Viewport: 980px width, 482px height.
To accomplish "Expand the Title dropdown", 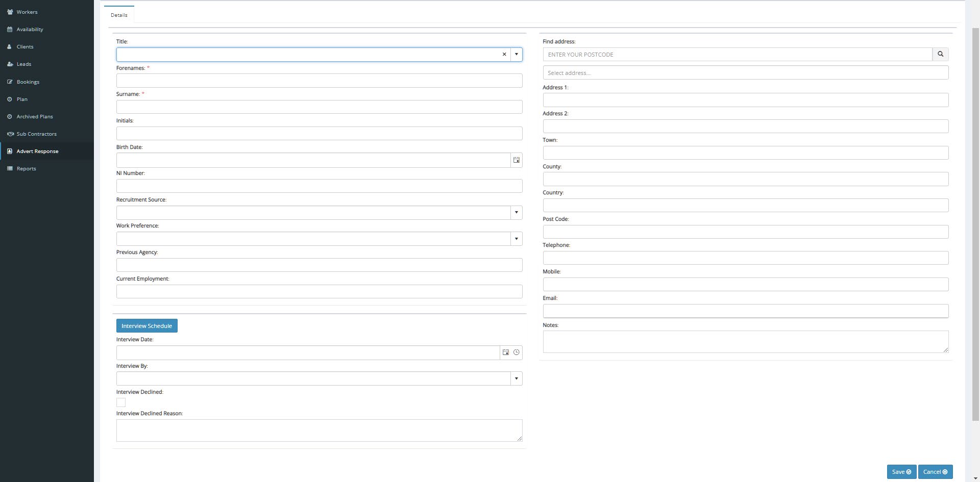I will point(516,55).
